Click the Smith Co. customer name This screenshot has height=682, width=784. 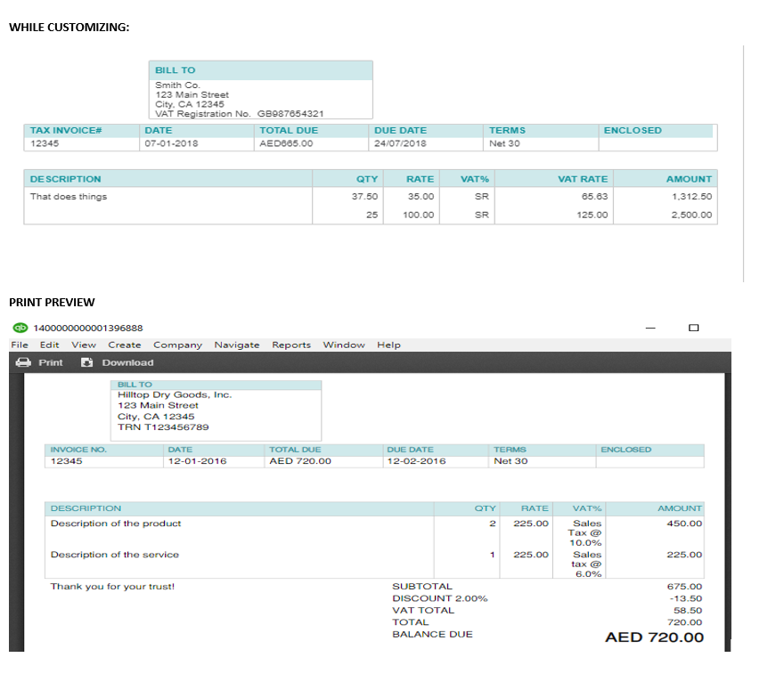coord(177,85)
